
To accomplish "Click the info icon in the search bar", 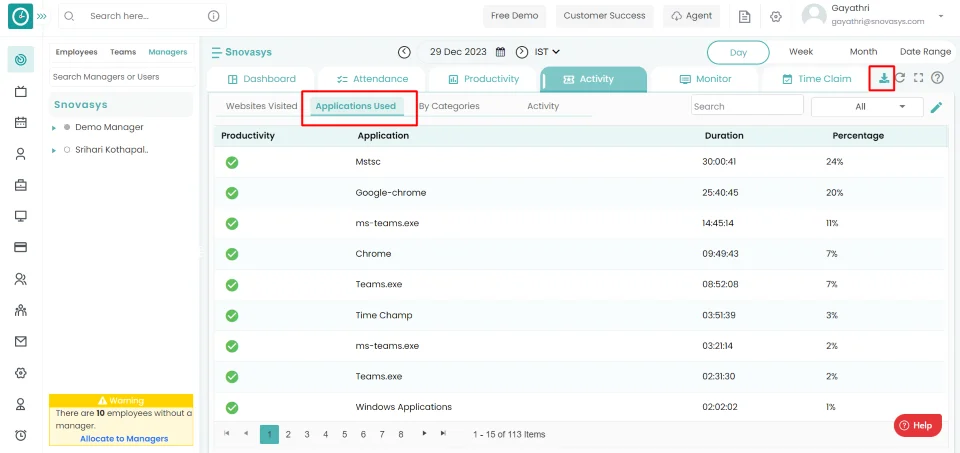I will [214, 17].
